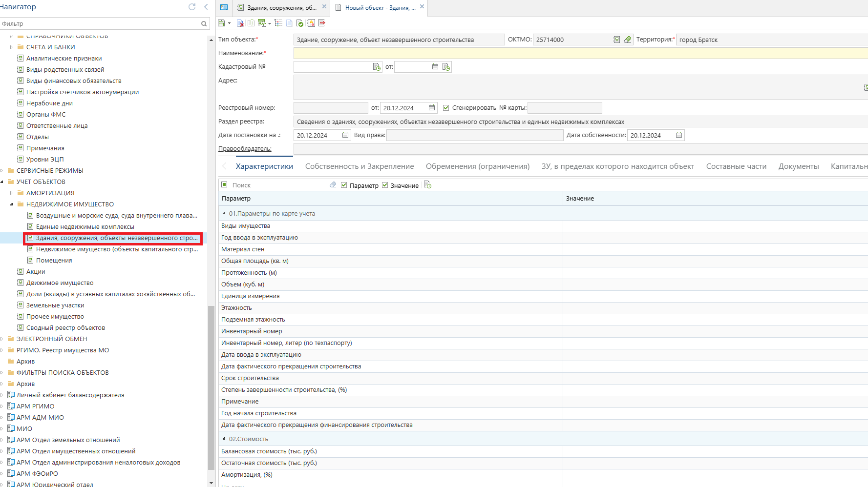
Task: Open the Собственность и Закрепление tab
Action: [x=360, y=166]
